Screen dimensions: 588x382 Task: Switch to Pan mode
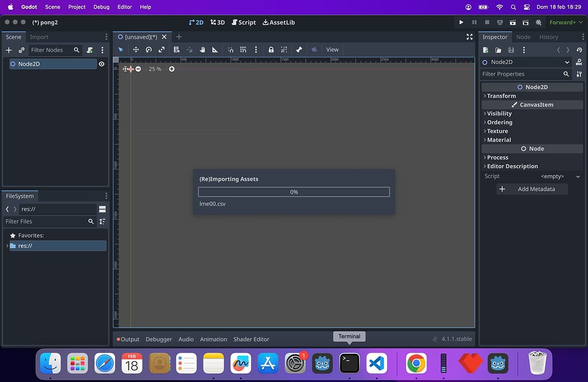point(202,49)
